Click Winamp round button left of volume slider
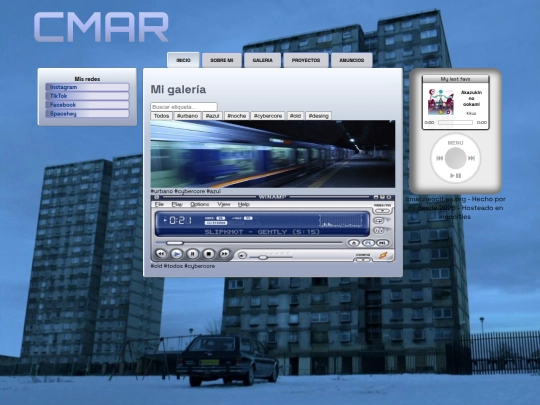Image resolution: width=540 pixels, height=405 pixels. 242,256
